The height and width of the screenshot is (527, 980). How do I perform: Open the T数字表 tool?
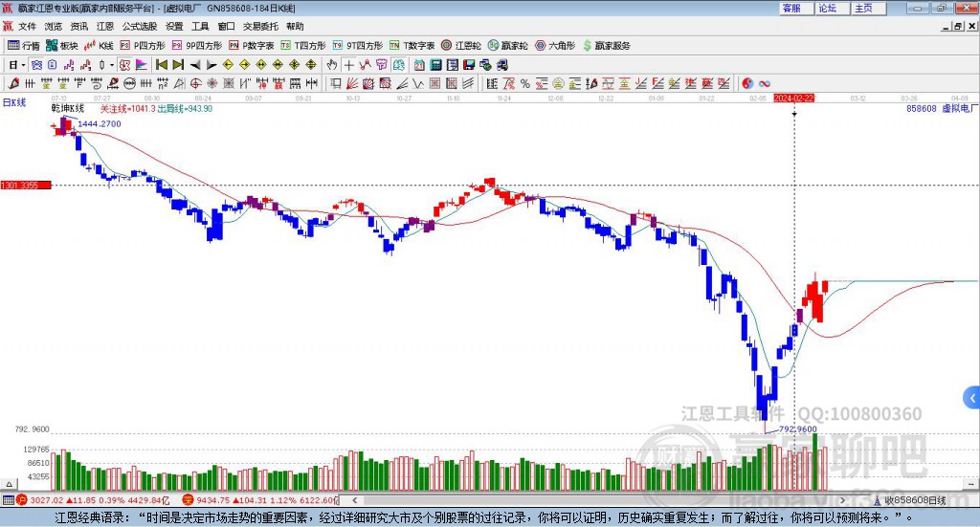(x=412, y=46)
